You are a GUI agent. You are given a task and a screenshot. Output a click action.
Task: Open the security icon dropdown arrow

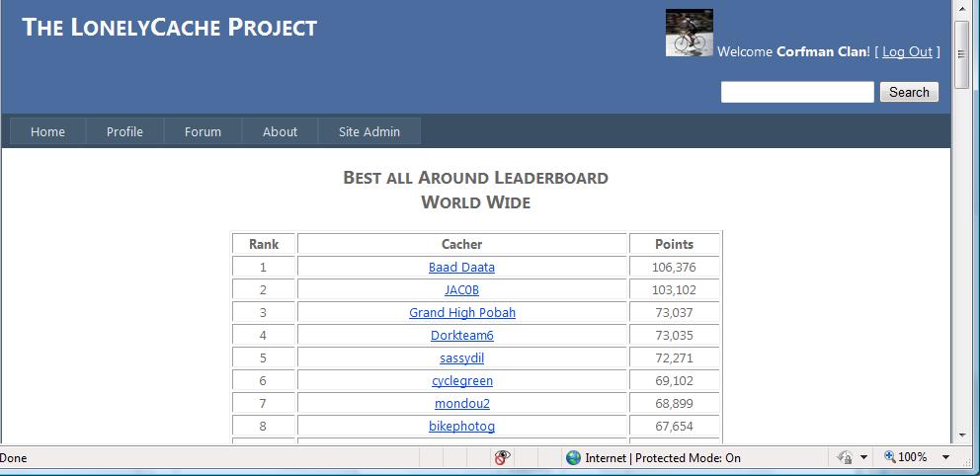tap(864, 458)
